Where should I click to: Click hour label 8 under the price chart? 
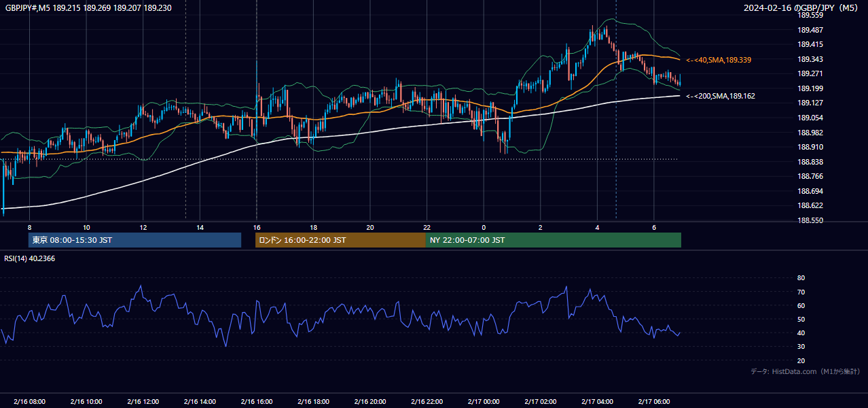pyautogui.click(x=29, y=227)
